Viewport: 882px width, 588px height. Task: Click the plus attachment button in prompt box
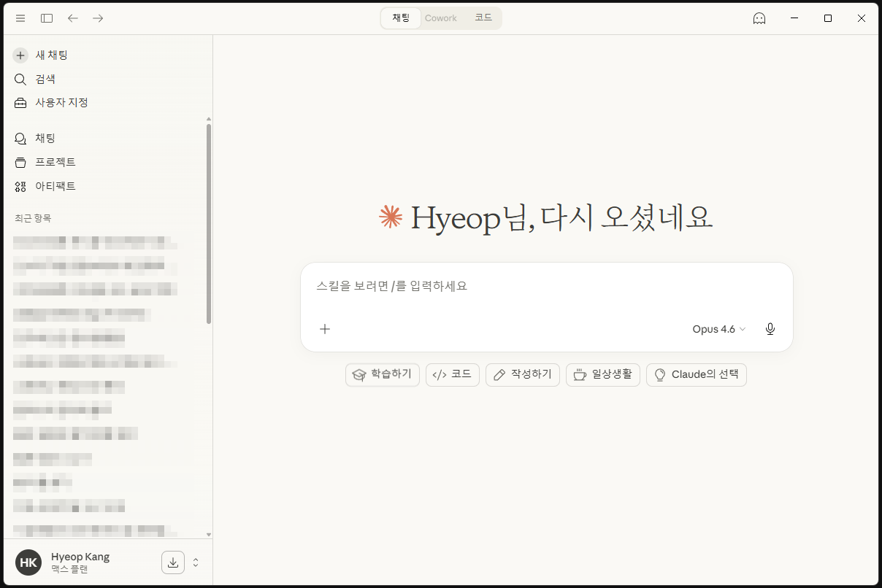[x=325, y=329]
